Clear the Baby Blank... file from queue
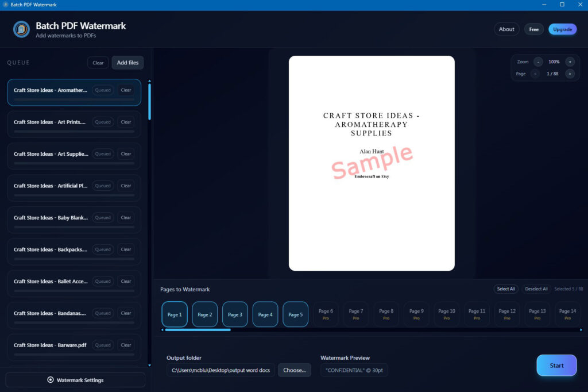Image resolution: width=588 pixels, height=392 pixels. (126, 218)
